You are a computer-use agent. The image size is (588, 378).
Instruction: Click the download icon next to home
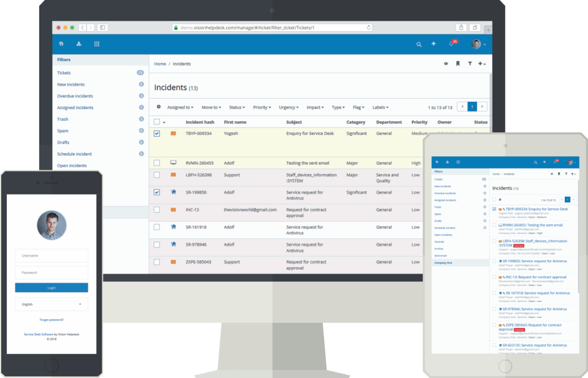tap(80, 43)
